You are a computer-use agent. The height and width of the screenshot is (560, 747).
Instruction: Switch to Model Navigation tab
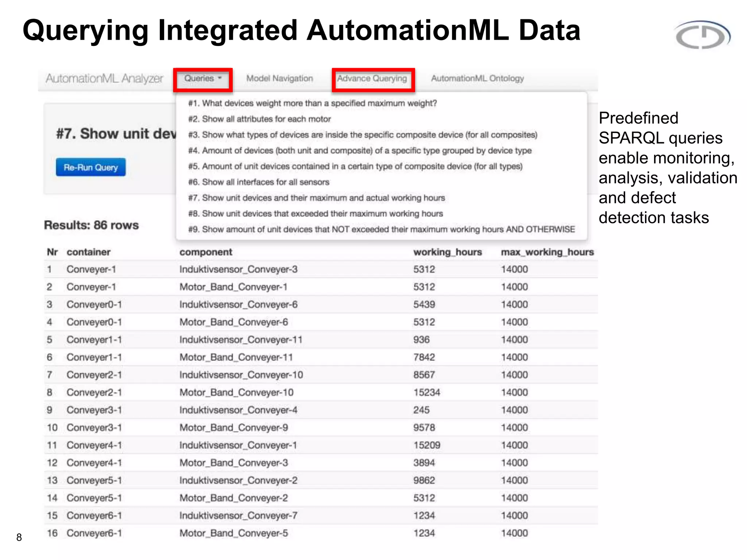click(x=280, y=78)
